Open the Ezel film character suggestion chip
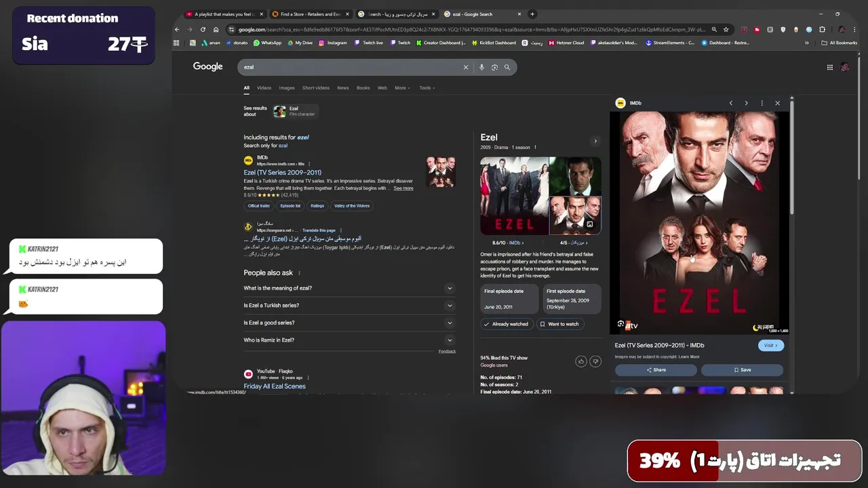868x488 pixels. [x=295, y=111]
